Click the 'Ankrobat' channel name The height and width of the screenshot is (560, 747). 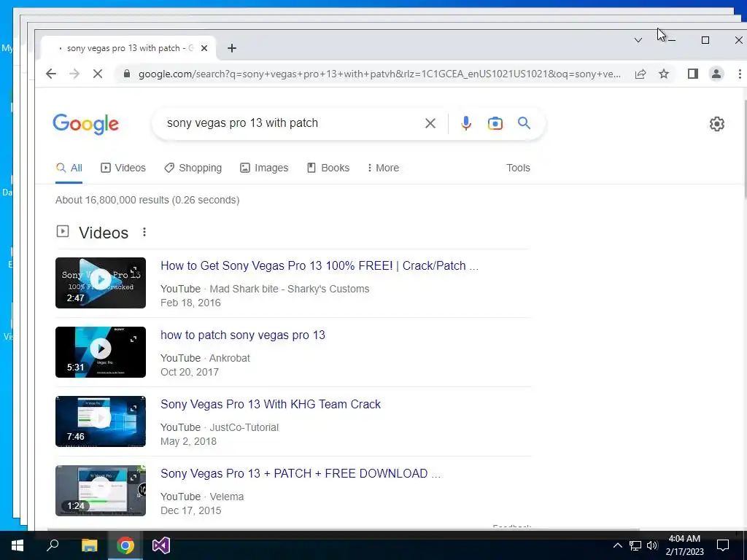[x=230, y=358]
